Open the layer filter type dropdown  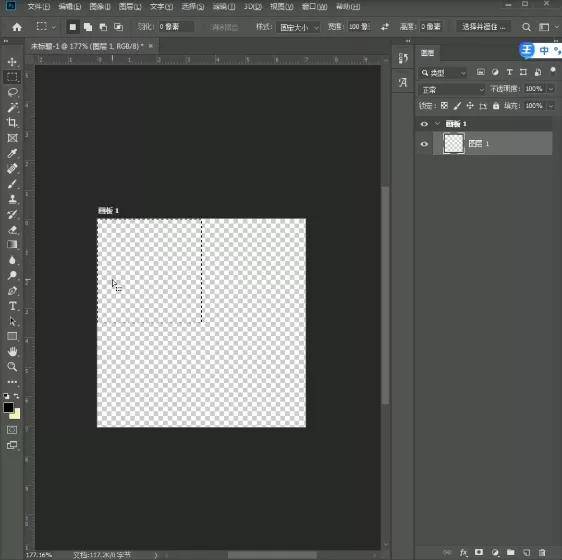(443, 73)
